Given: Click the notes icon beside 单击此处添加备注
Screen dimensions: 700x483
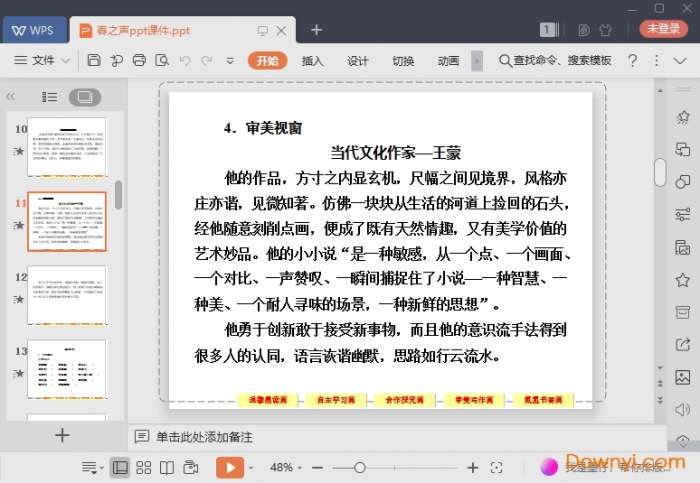Looking at the screenshot, I should [142, 436].
